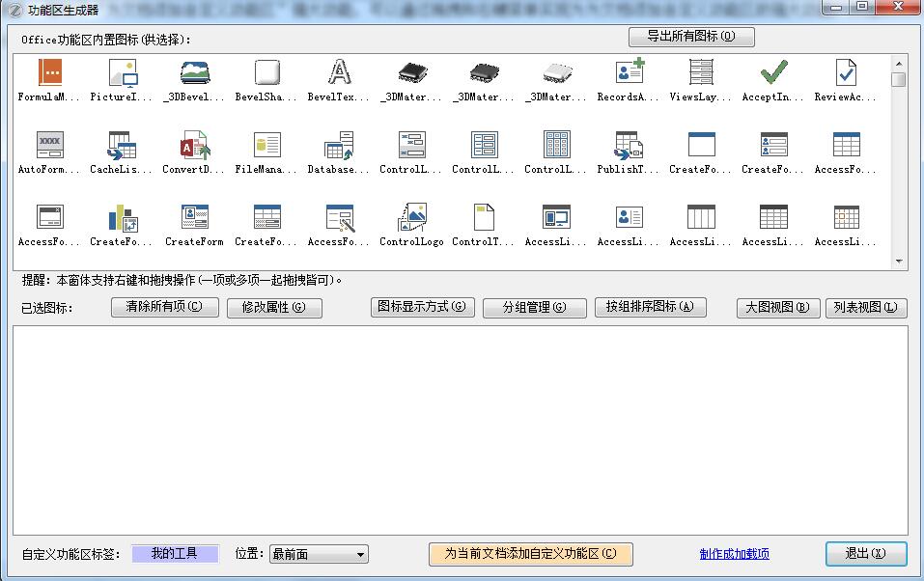This screenshot has width=924, height=581.
Task: Open 分组管理 group management
Action: (534, 308)
